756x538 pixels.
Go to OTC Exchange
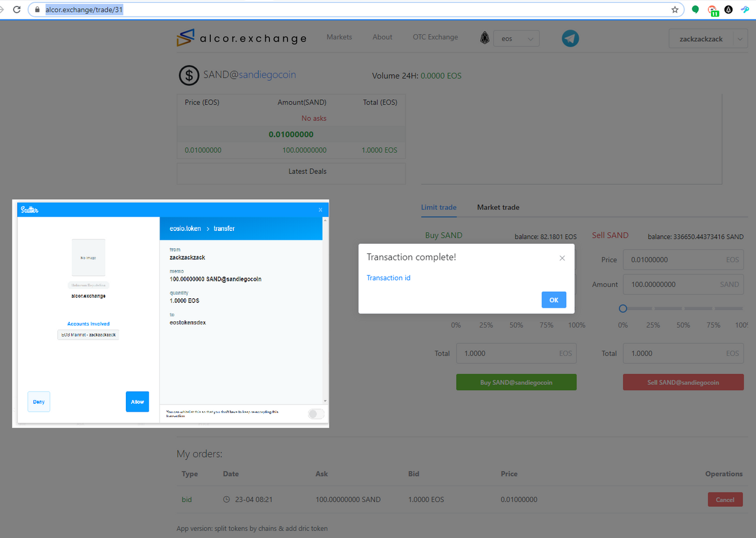435,37
